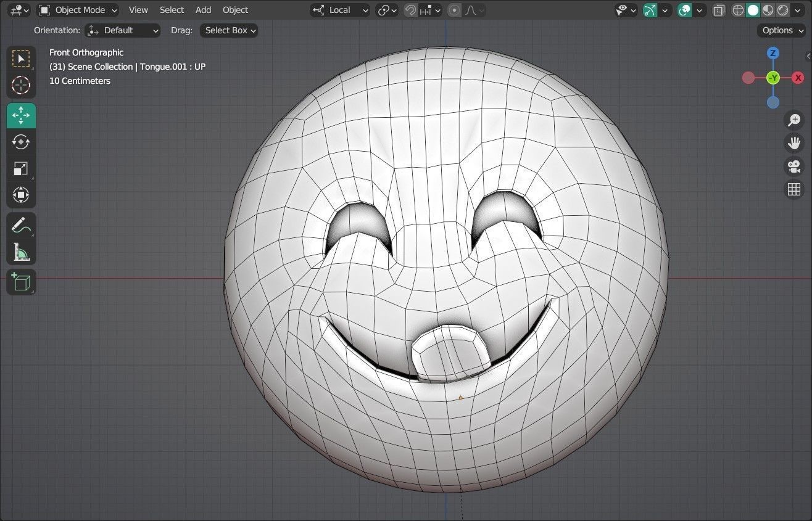This screenshot has width=812, height=521.
Task: Open the editor type menu icon
Action: (19, 10)
